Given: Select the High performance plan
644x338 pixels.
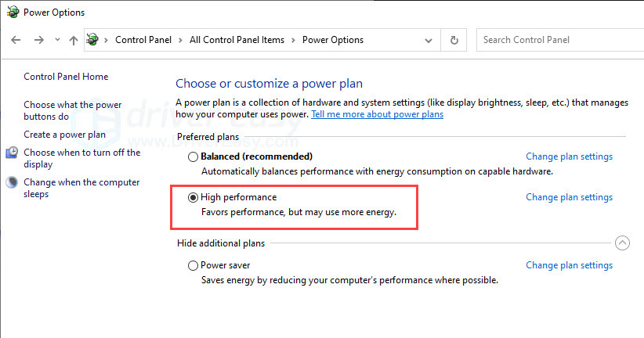Looking at the screenshot, I should click(193, 197).
